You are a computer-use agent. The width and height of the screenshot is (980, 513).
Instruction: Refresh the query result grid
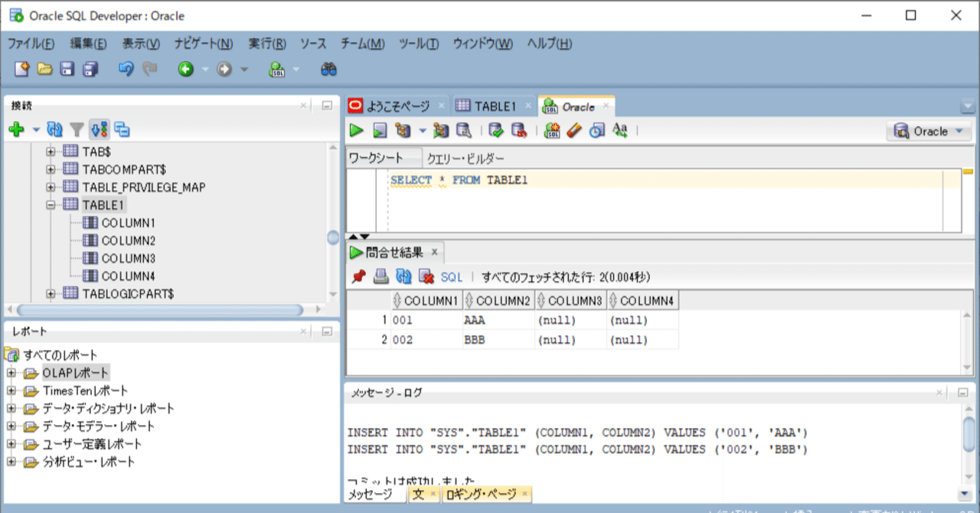(x=403, y=276)
